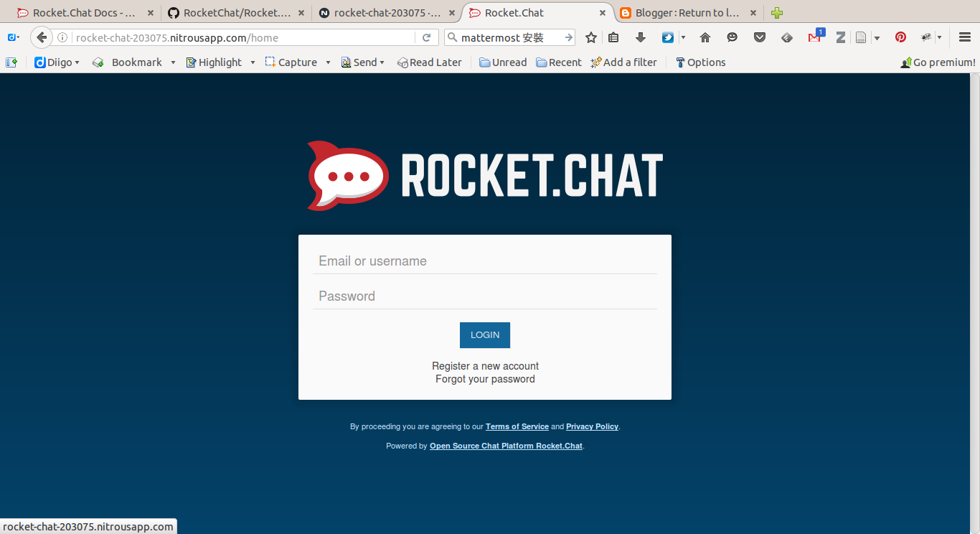Bookmark this page with the star icon

click(591, 38)
